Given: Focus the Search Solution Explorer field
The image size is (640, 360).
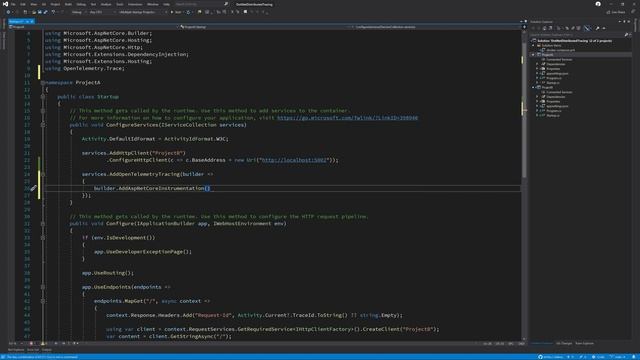Looking at the screenshot, I should [x=580, y=35].
